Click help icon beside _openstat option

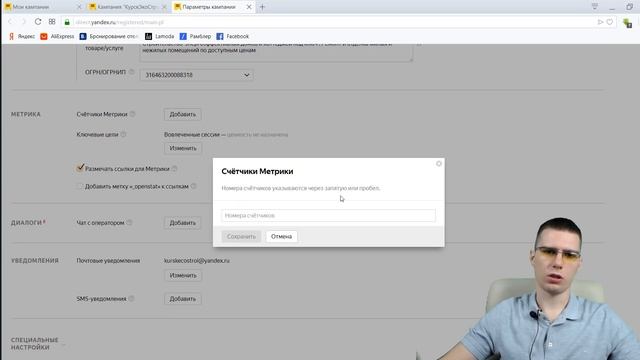(x=193, y=186)
